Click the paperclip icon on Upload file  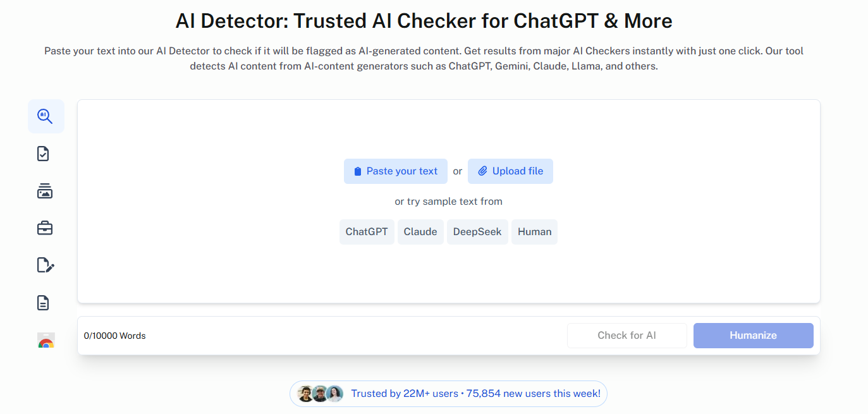[x=482, y=171]
